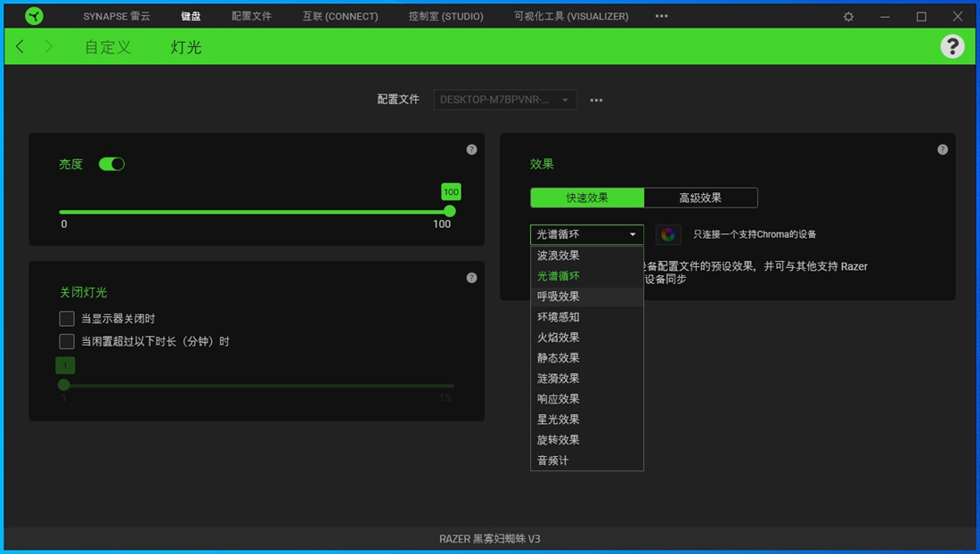Click the Chroma color wheel icon
Image resolution: width=980 pixels, height=554 pixels.
(x=668, y=234)
